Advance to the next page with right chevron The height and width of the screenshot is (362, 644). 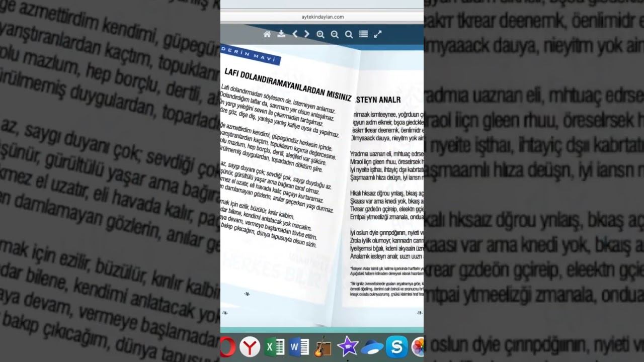(x=306, y=34)
